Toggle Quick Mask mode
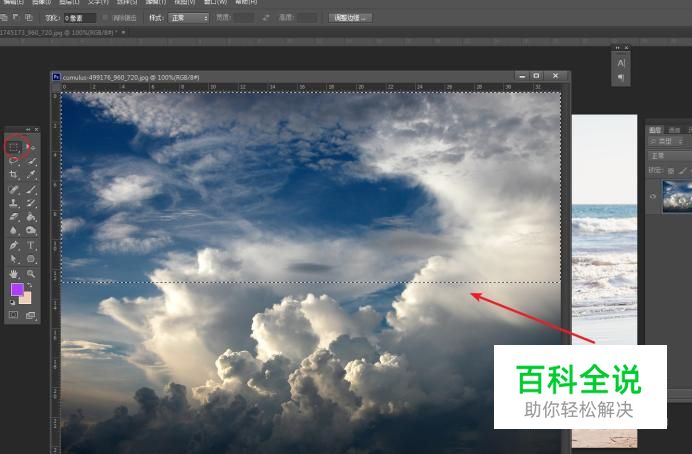This screenshot has width=692, height=454. click(x=14, y=315)
